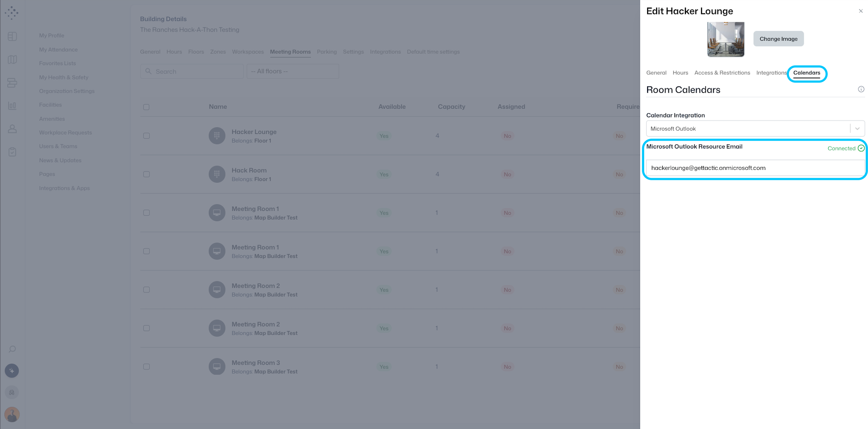Open the Hours tab in edit panel
Viewport: 868px width, 429px height.
click(680, 73)
